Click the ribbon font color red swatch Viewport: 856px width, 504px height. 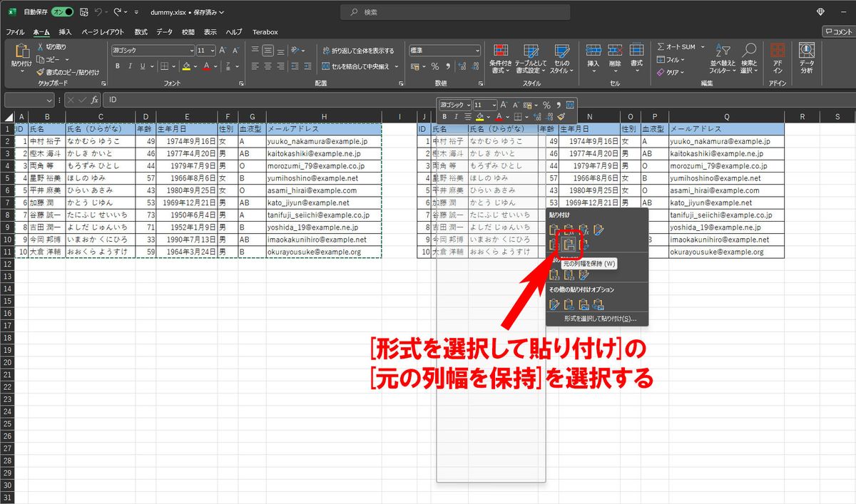[206, 66]
